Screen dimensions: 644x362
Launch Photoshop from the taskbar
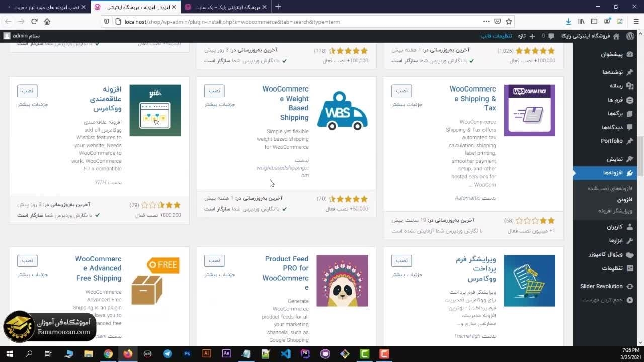(x=187, y=354)
